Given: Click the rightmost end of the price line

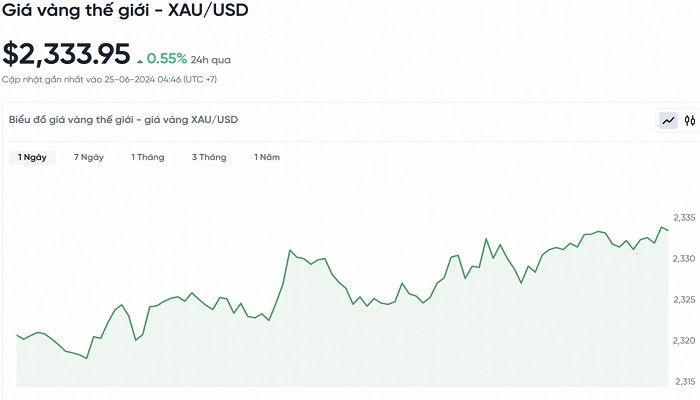Looking at the screenshot, I should (x=668, y=231).
